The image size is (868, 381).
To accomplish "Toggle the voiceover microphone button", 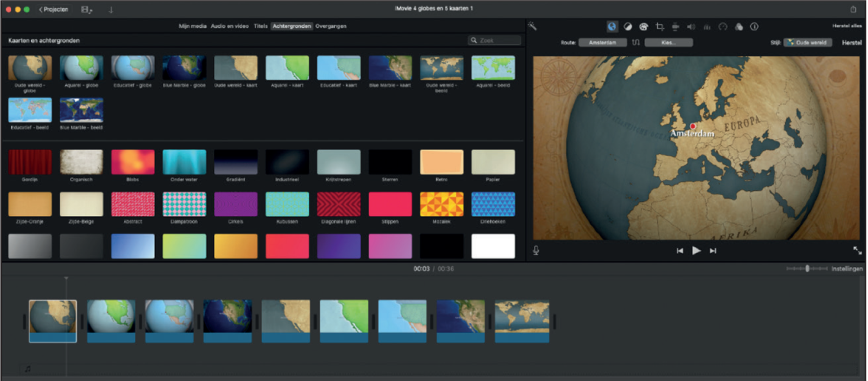I will (536, 251).
